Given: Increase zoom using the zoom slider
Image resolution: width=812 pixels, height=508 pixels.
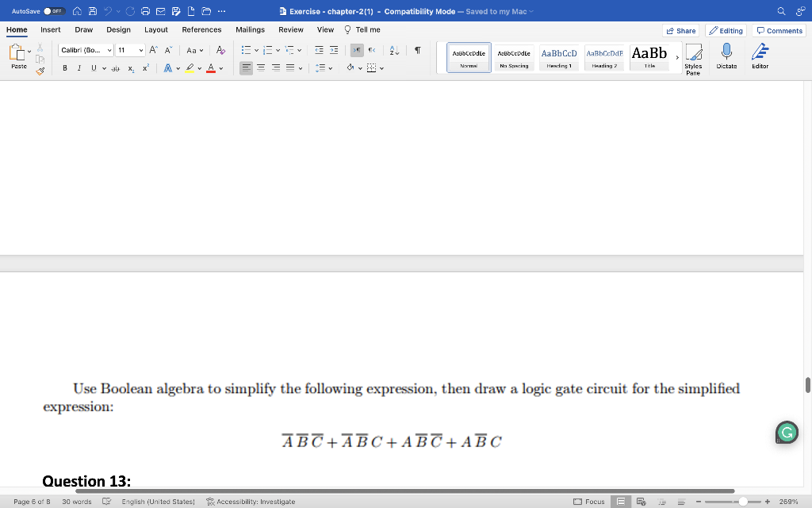Looking at the screenshot, I should (x=768, y=502).
